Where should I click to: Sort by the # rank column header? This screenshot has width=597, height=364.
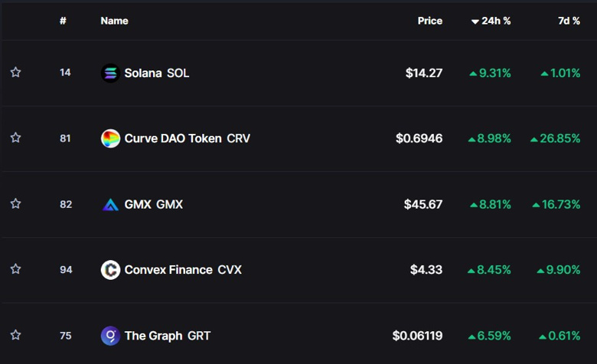pyautogui.click(x=63, y=21)
